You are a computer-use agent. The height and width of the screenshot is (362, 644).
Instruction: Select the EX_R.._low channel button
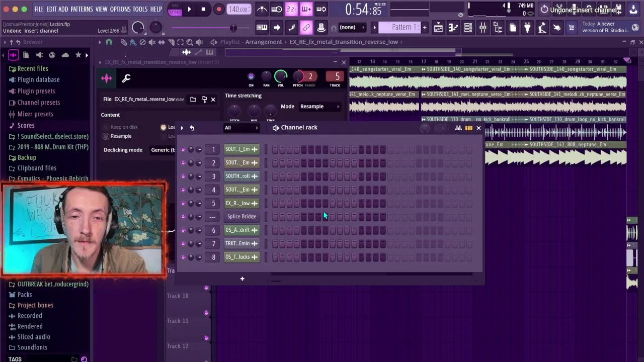point(242,203)
